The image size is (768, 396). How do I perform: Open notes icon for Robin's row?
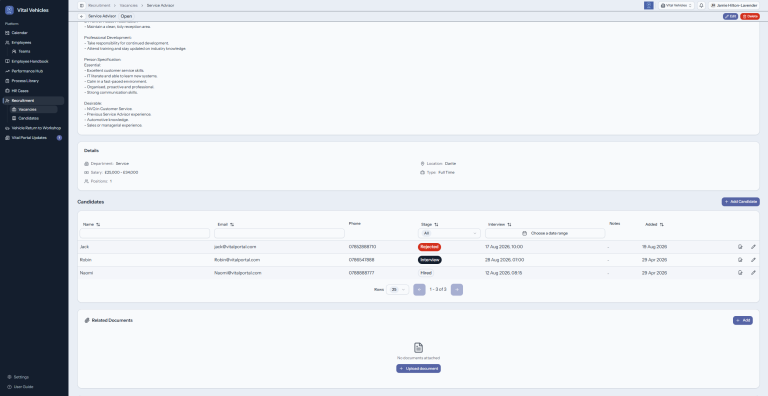pyautogui.click(x=740, y=260)
